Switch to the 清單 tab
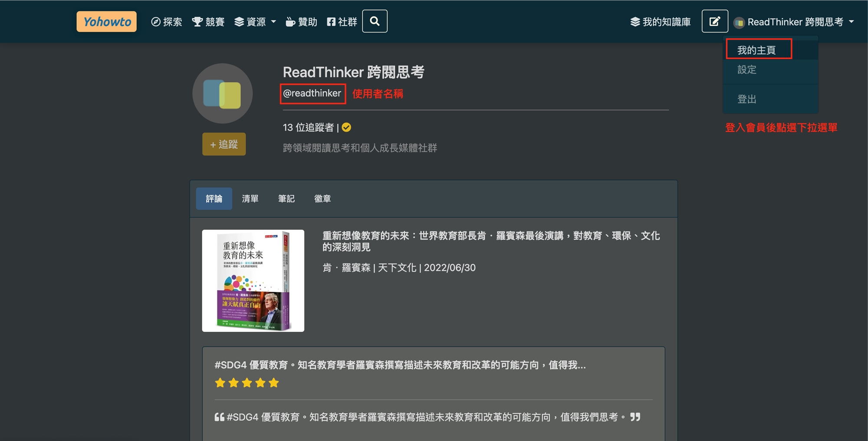The width and height of the screenshot is (868, 441). (x=250, y=199)
